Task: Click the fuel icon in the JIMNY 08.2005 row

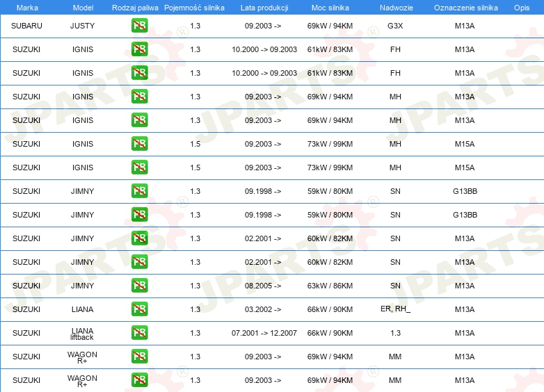Action: (x=139, y=286)
